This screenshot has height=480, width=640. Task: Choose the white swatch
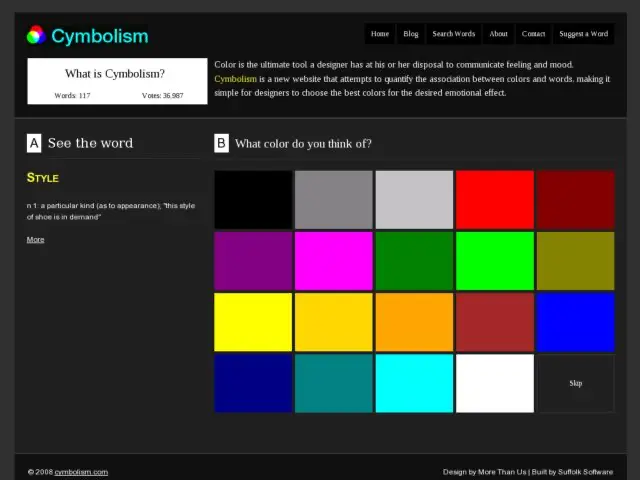[x=495, y=383]
